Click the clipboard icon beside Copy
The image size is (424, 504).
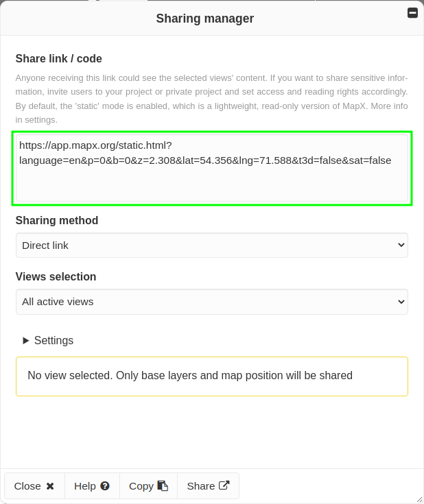163,485
